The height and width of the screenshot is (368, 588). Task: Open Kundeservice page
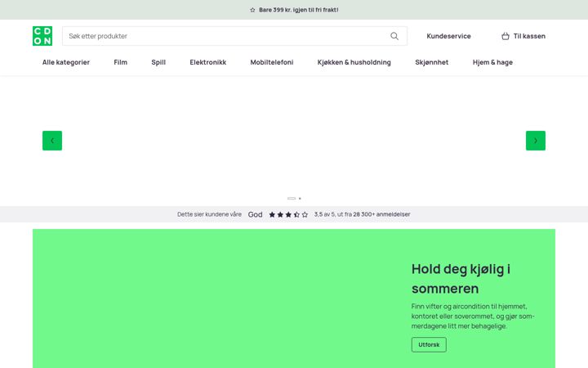(448, 36)
